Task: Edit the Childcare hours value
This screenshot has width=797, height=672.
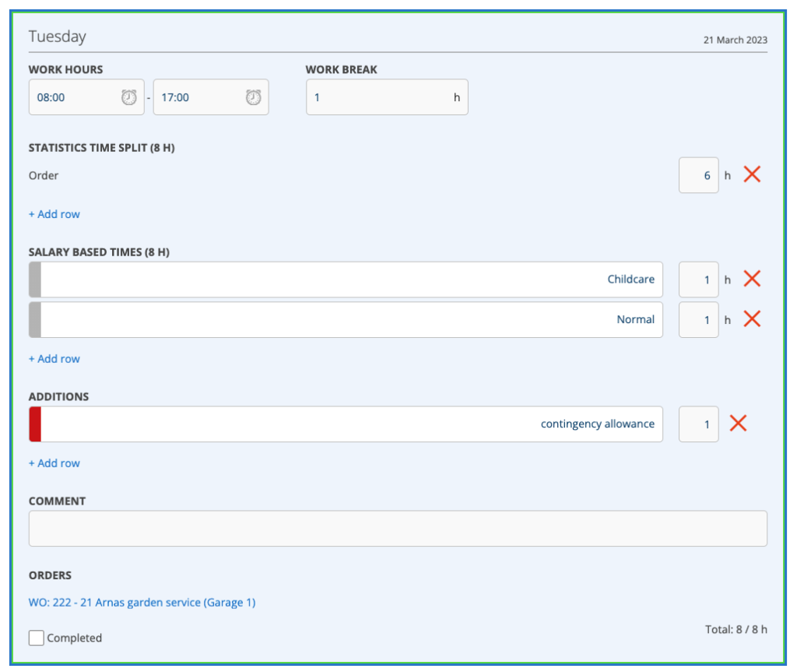Action: click(699, 280)
